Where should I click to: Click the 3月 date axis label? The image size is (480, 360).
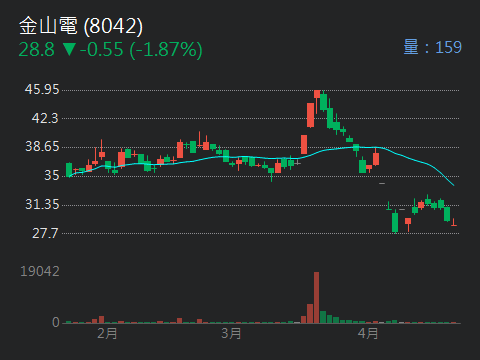231,333
